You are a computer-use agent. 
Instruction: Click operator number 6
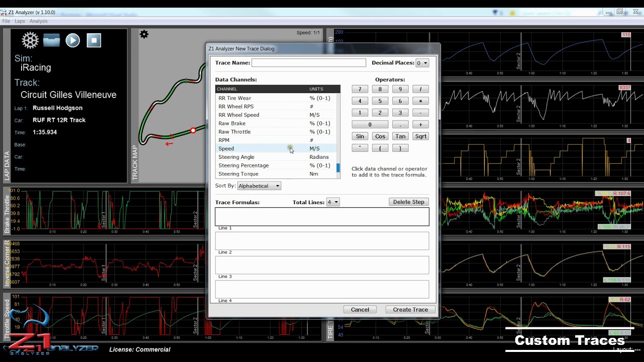point(400,101)
